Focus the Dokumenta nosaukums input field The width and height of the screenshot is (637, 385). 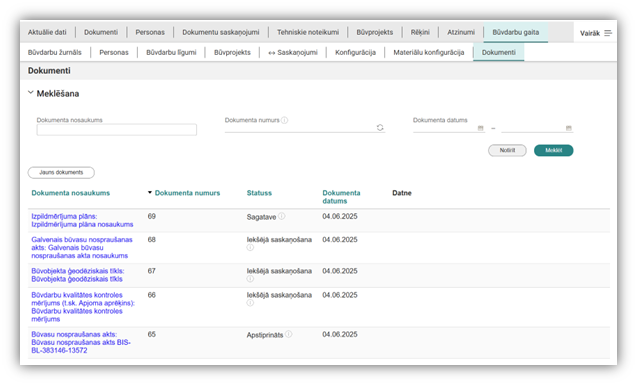click(117, 130)
